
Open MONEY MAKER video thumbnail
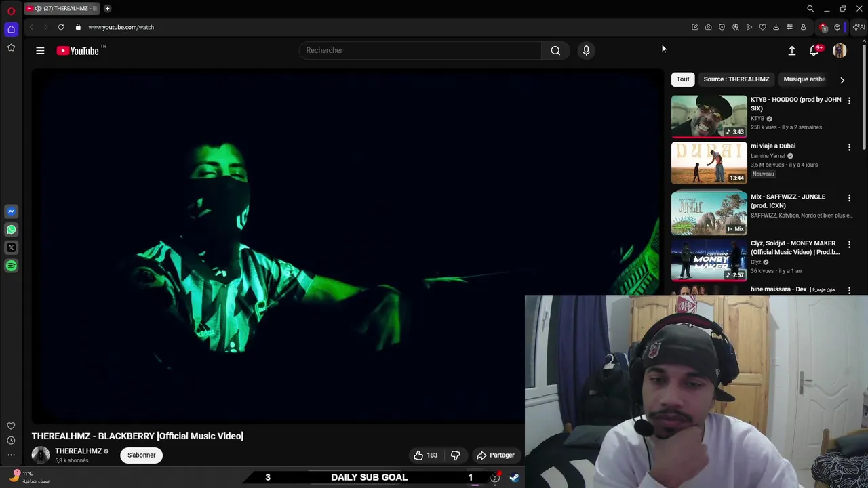709,260
